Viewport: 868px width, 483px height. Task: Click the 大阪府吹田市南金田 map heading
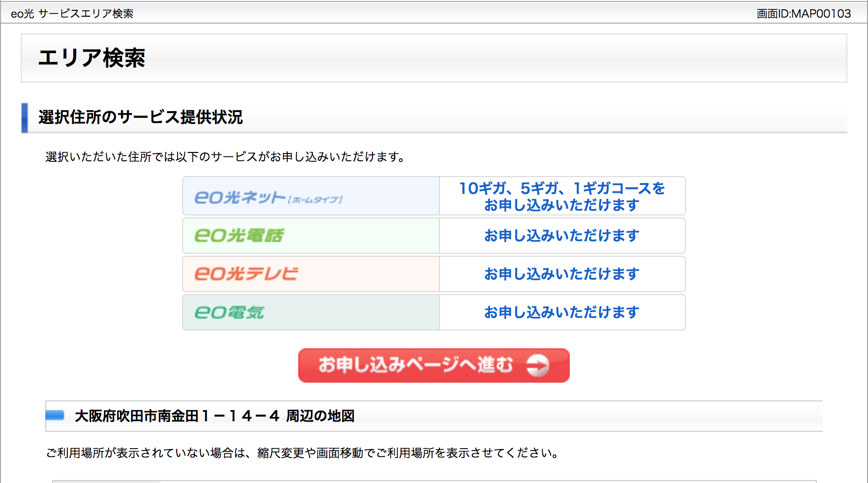point(215,416)
